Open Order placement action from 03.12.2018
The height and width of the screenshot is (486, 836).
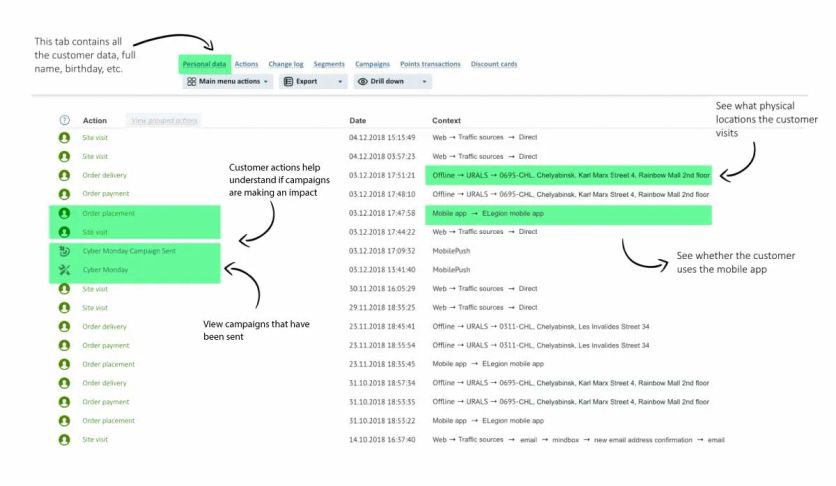click(x=108, y=213)
